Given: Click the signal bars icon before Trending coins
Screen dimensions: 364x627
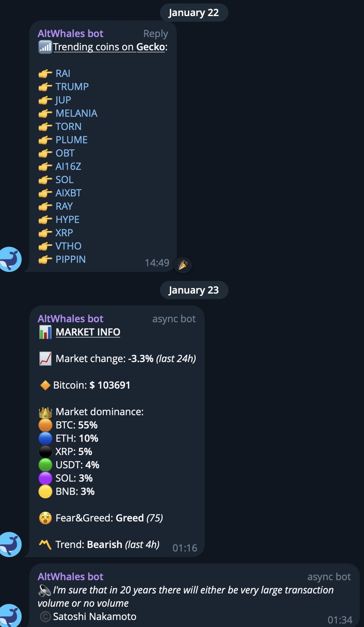Looking at the screenshot, I should (45, 47).
